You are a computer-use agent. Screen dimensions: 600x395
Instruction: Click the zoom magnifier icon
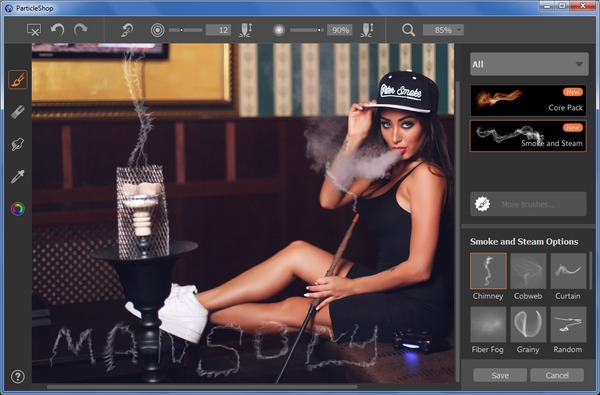point(408,30)
